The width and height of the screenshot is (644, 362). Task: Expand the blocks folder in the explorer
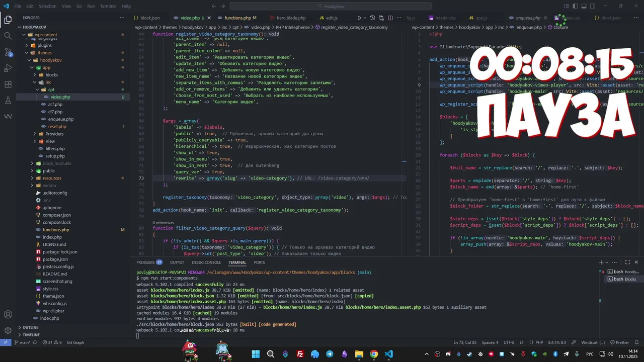click(x=73, y=75)
